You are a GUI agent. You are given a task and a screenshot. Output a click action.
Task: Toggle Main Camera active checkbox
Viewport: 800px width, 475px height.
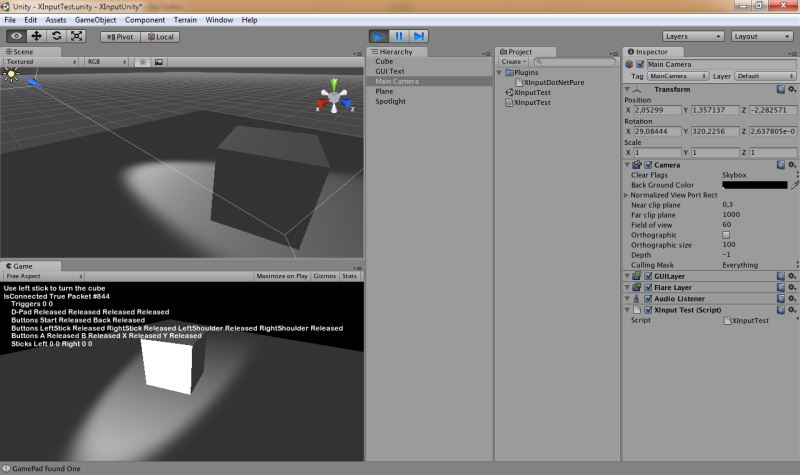coord(640,64)
